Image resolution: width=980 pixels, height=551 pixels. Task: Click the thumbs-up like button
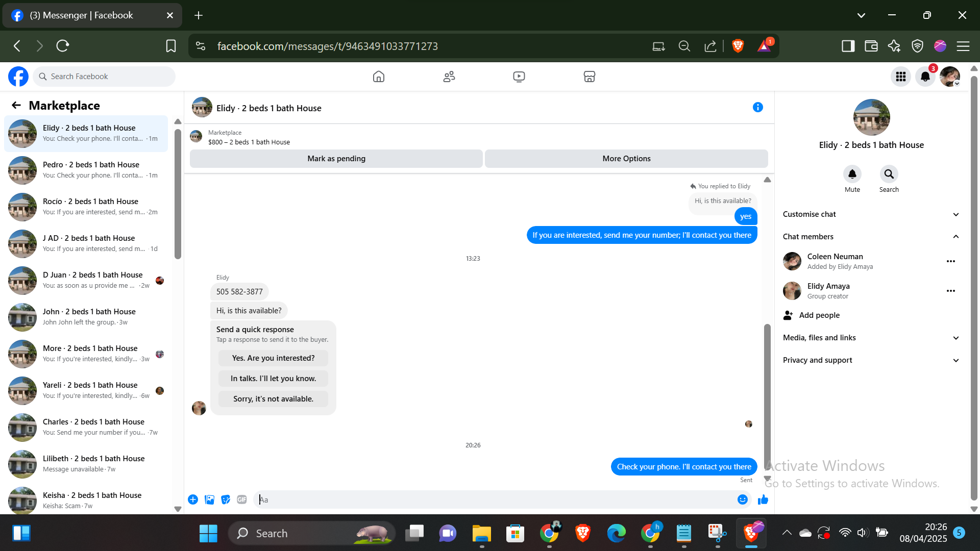point(763,499)
